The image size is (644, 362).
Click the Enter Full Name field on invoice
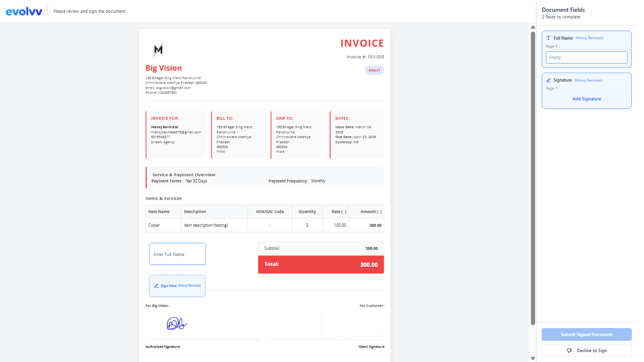178,254
